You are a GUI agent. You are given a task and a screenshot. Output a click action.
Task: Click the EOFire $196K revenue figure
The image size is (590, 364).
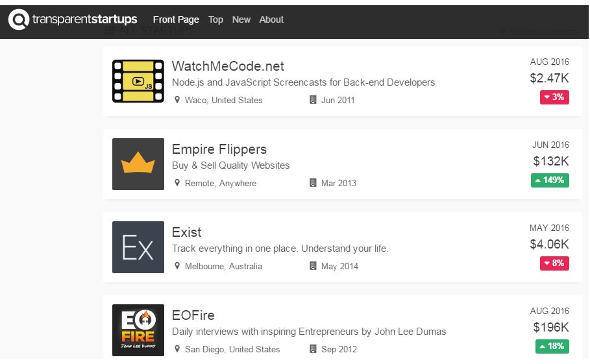[551, 327]
